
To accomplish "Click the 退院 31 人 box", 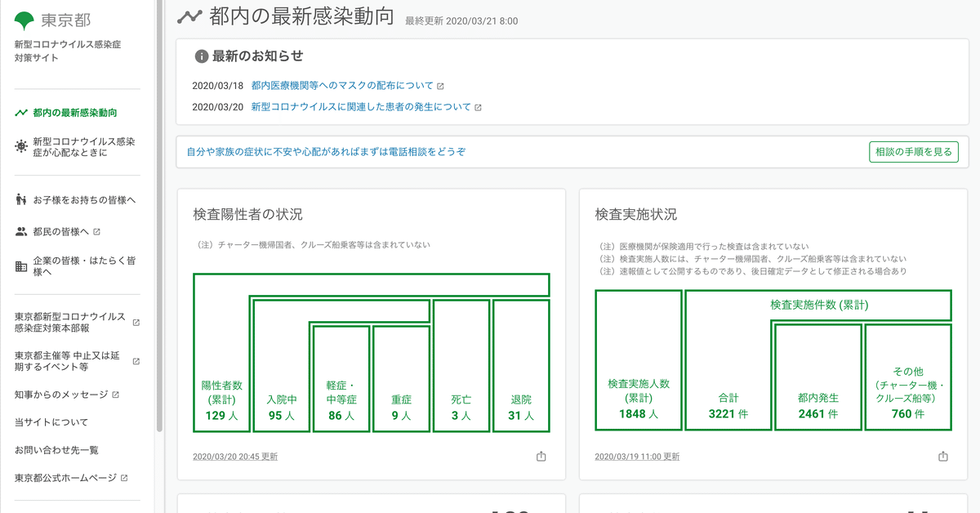I will 521,365.
